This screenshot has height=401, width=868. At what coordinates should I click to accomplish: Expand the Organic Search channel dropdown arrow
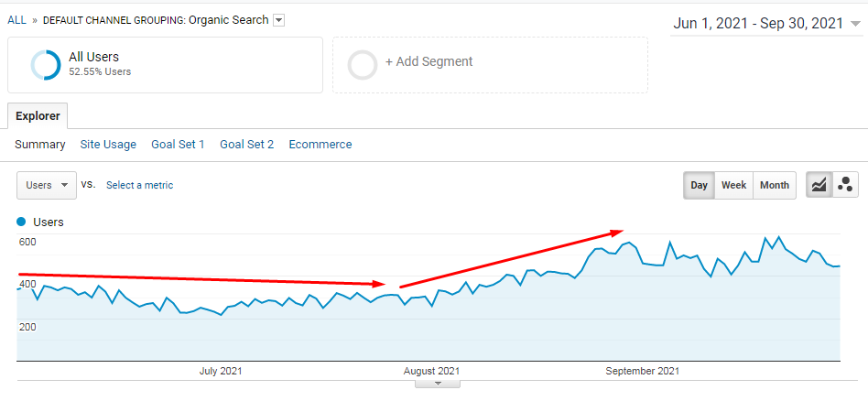coord(279,20)
